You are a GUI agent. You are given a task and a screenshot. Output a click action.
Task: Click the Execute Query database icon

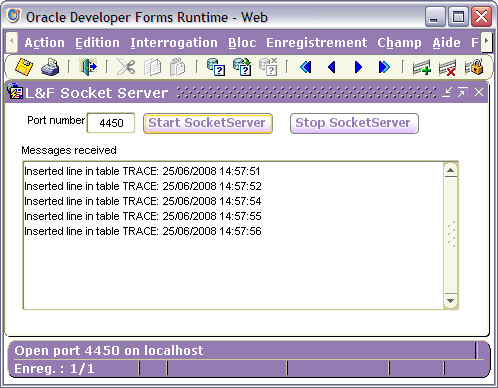coord(242,67)
